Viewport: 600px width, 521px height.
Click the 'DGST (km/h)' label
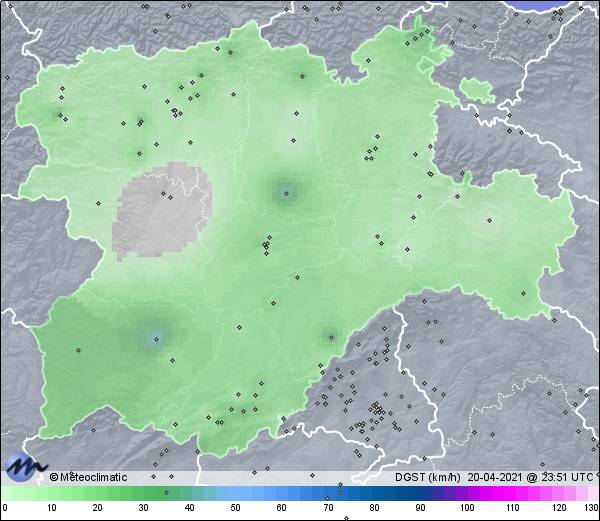(x=428, y=477)
